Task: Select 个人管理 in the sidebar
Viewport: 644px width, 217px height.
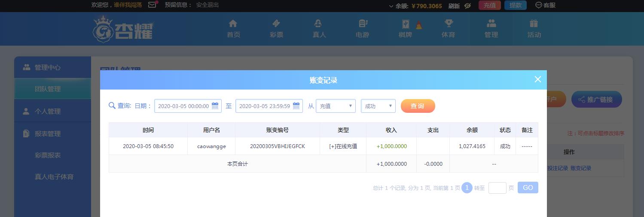Action: [x=48, y=111]
